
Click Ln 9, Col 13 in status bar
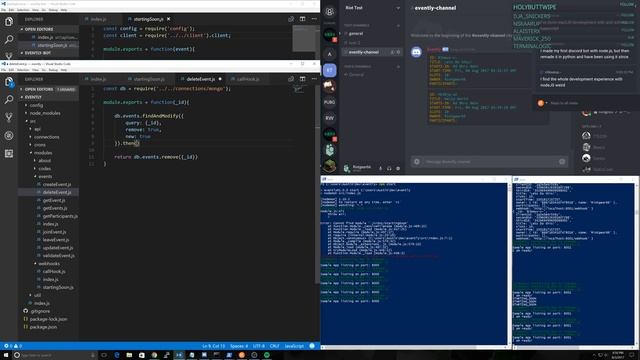213,346
